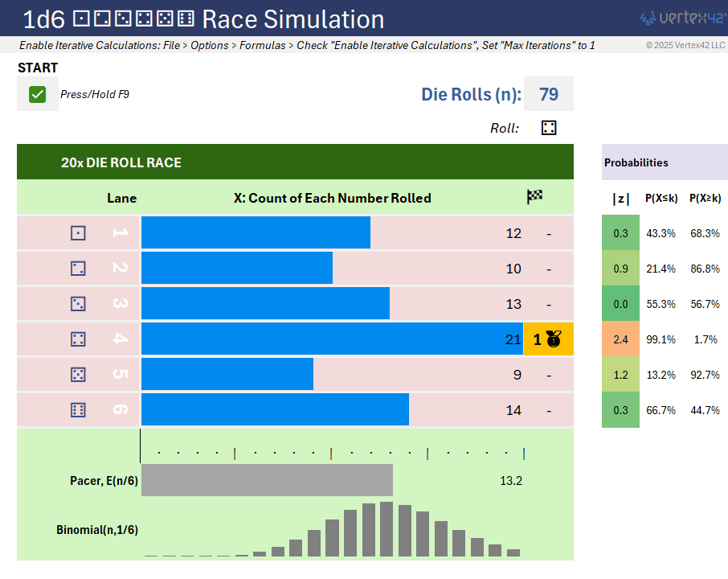Click the lane 3 die face icon
The height and width of the screenshot is (579, 728).
(x=78, y=304)
